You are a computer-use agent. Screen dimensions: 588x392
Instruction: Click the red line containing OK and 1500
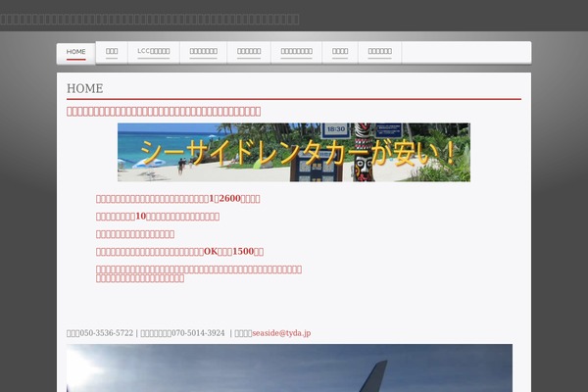click(179, 252)
